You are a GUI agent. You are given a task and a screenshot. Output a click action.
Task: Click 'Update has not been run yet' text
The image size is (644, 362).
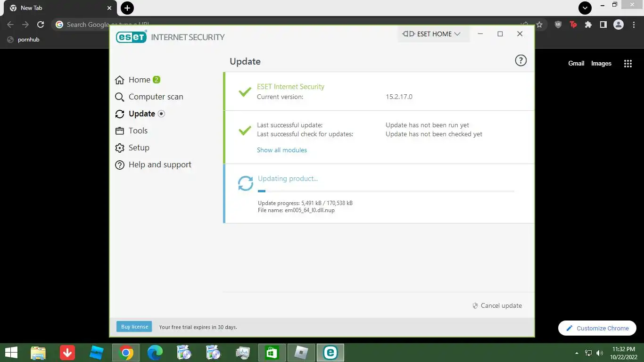[x=427, y=125]
